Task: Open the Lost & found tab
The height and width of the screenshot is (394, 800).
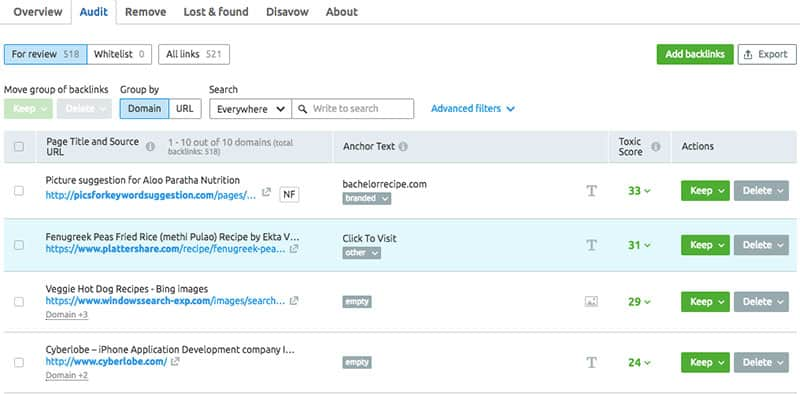Action: coord(216,12)
